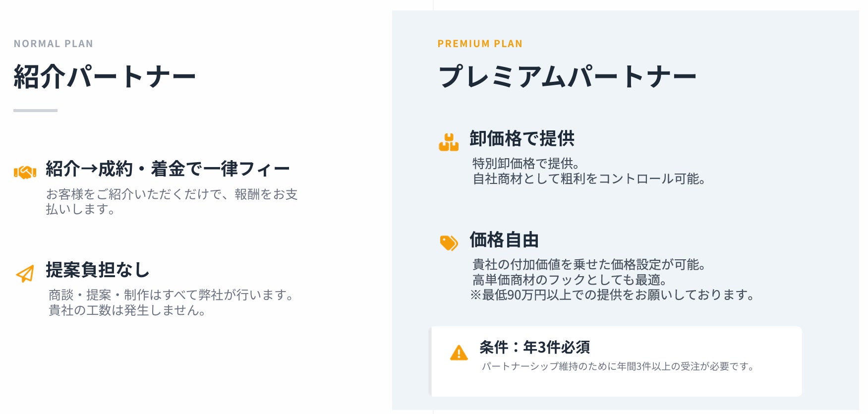Click the paper plane icon beside 提案負担なし
Image resolution: width=868 pixels, height=414 pixels.
click(25, 273)
